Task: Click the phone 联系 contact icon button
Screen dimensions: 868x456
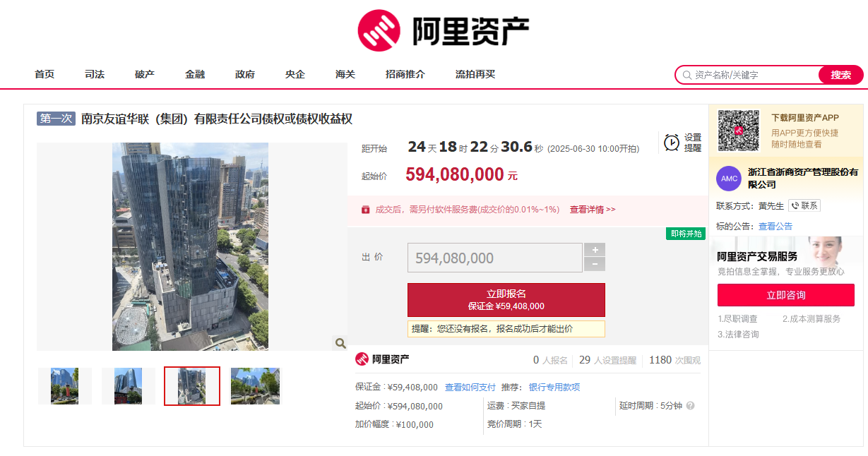Action: coord(804,206)
